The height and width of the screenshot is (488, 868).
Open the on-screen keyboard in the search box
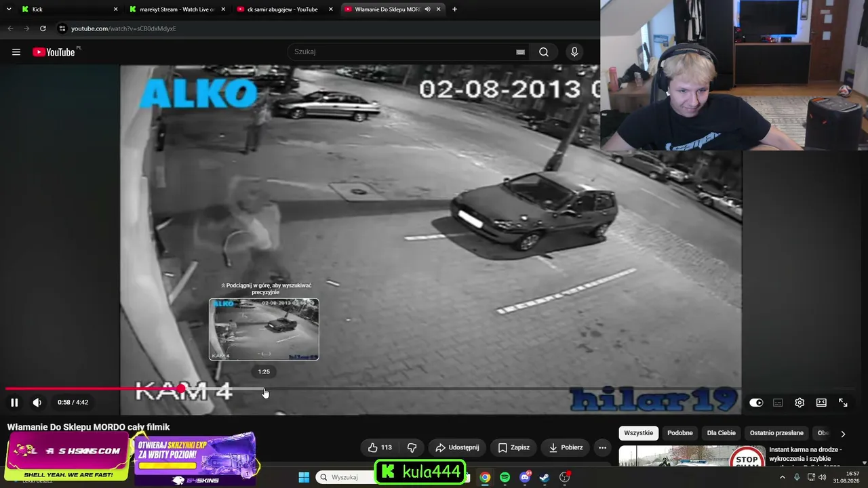pos(520,52)
